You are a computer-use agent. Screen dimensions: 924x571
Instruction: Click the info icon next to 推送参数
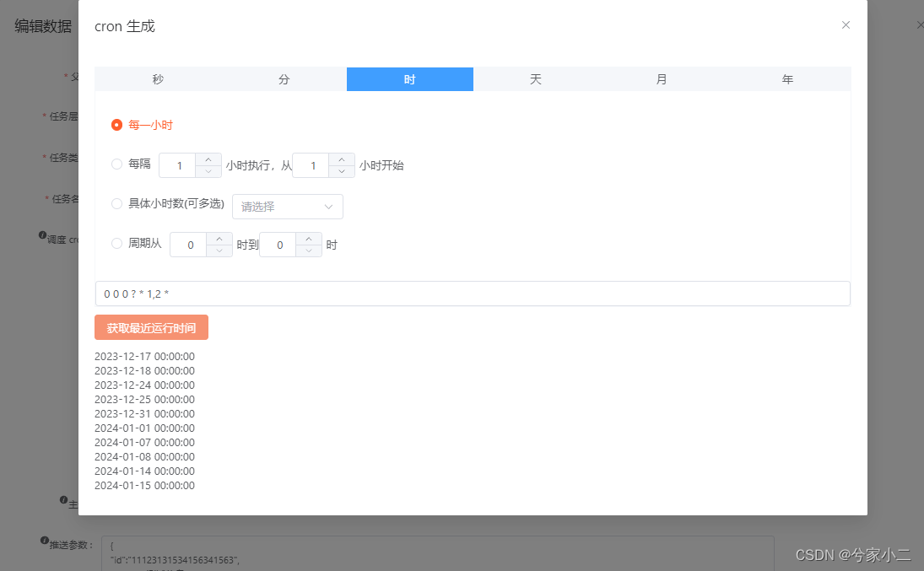tap(44, 540)
